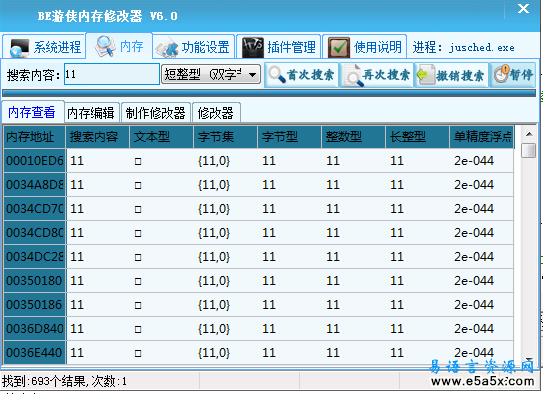
Task: Switch to the 内存编辑 tab
Action: tap(92, 113)
